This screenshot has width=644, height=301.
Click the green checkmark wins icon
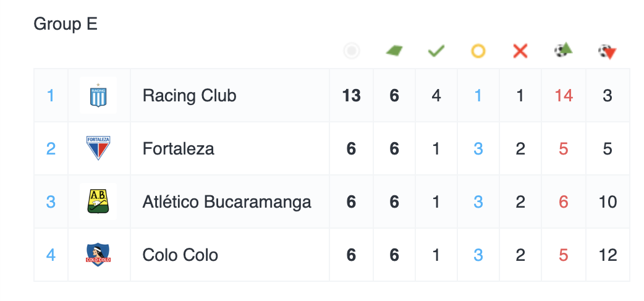436,51
